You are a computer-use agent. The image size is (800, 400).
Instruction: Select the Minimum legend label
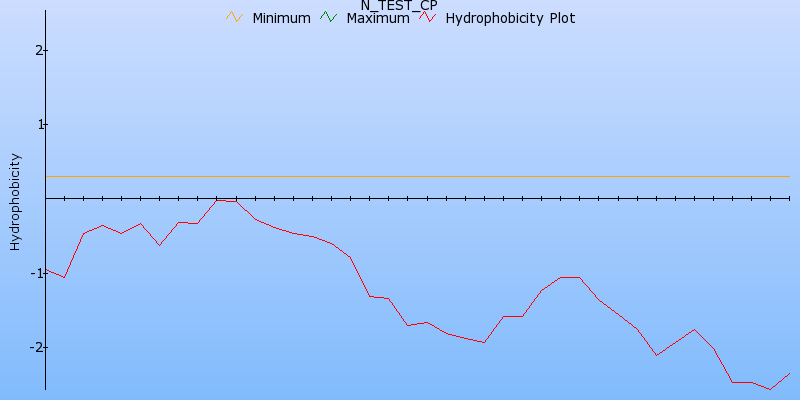[281, 18]
